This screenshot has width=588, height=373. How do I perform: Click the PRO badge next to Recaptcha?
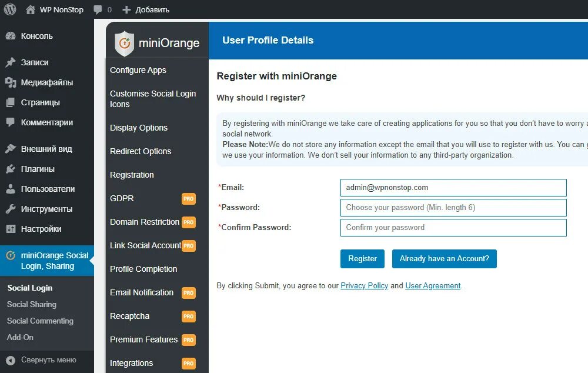coord(189,317)
